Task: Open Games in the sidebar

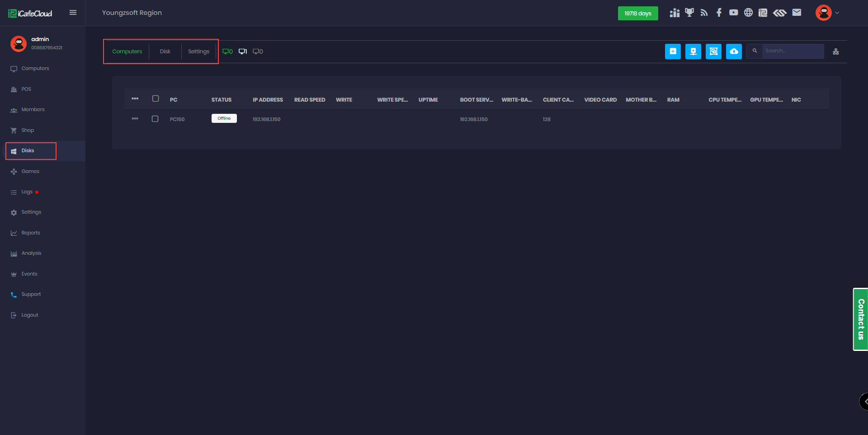Action: tap(30, 172)
